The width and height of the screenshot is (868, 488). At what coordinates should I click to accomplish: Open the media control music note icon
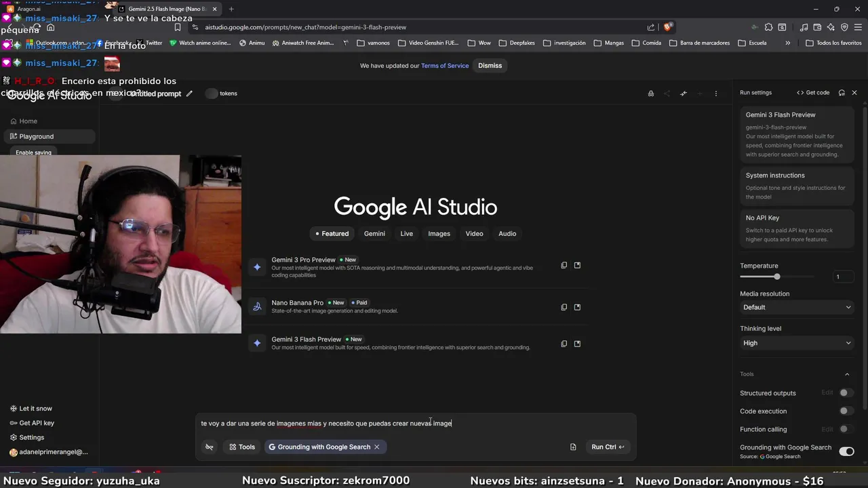804,27
